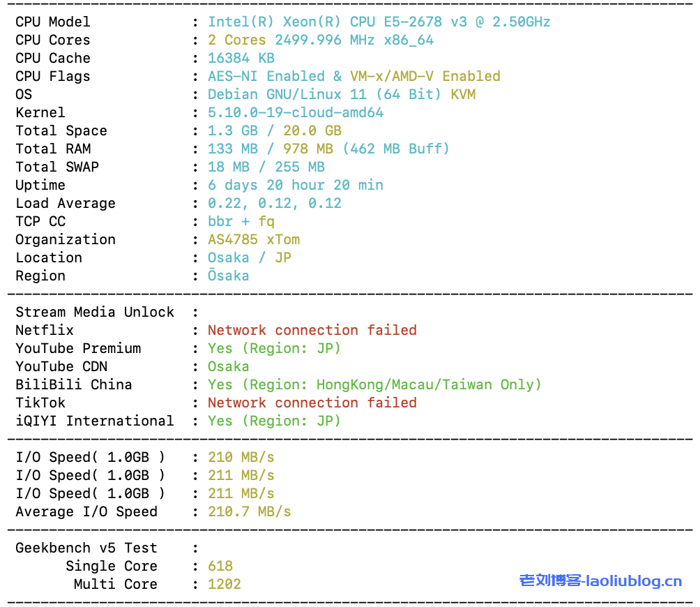The width and height of the screenshot is (700, 607).
Task: Click Netflix "Network connection failed" message
Action: pos(312,330)
